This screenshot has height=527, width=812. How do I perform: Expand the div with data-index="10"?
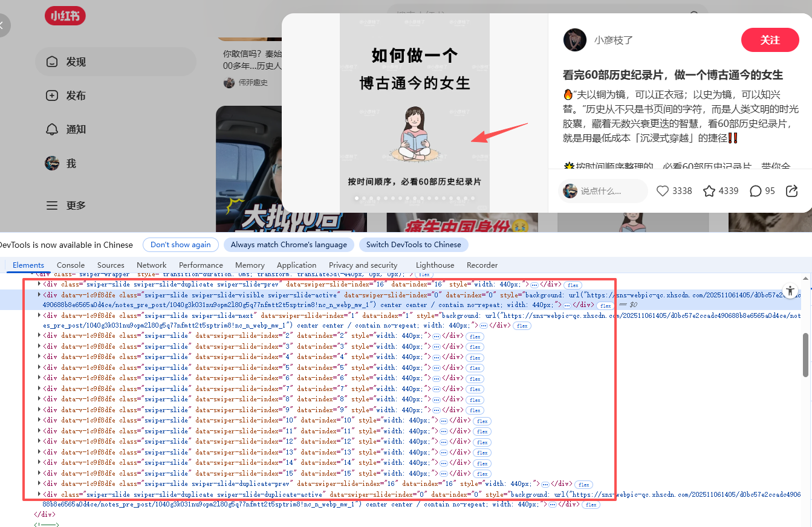click(40, 420)
